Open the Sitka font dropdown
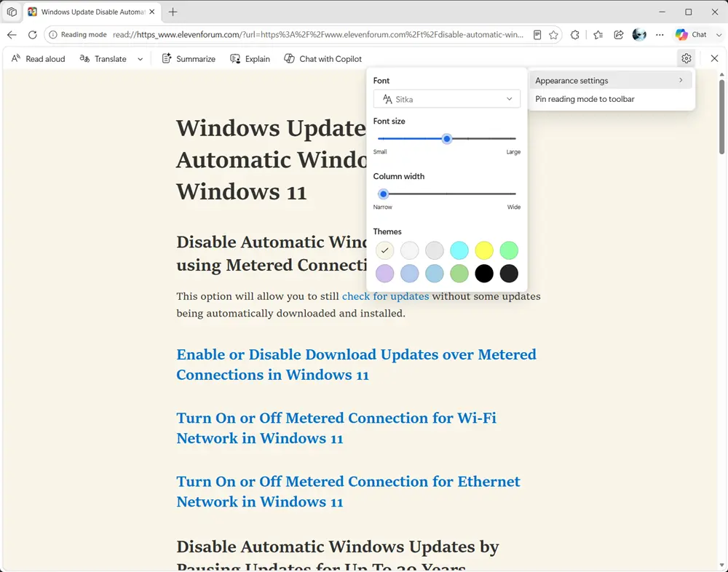The height and width of the screenshot is (572, 728). (447, 99)
